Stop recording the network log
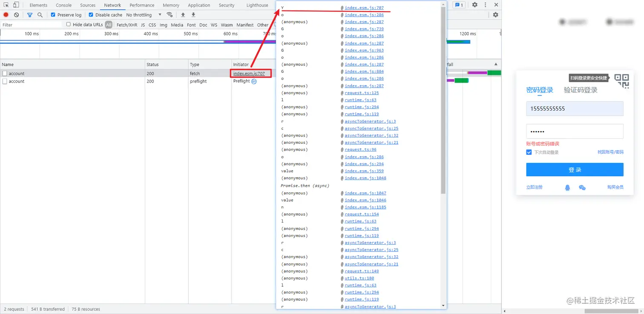Screen dimensions: 644x314 point(6,15)
